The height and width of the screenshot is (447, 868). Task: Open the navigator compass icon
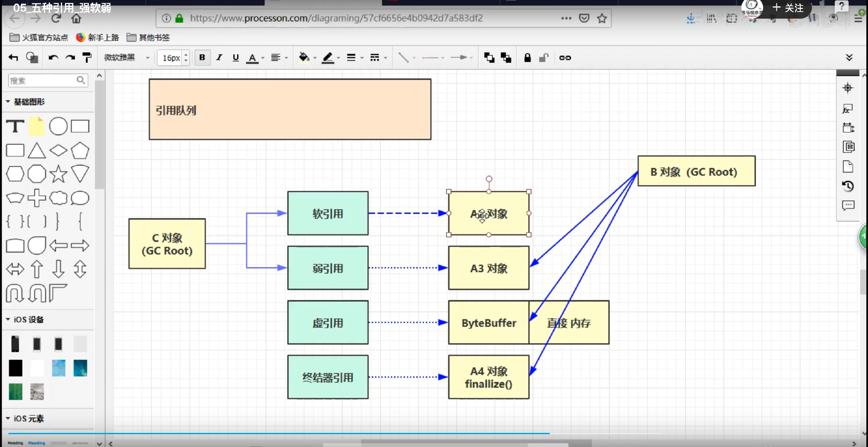tap(848, 88)
